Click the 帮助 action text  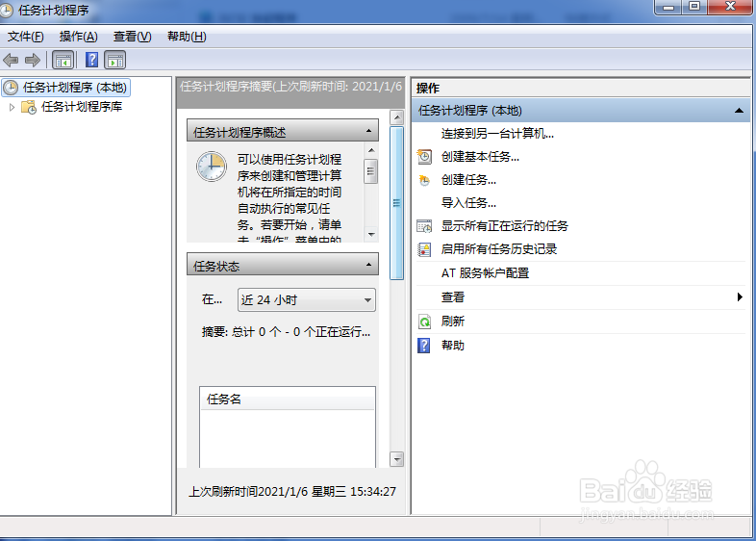pyautogui.click(x=453, y=346)
